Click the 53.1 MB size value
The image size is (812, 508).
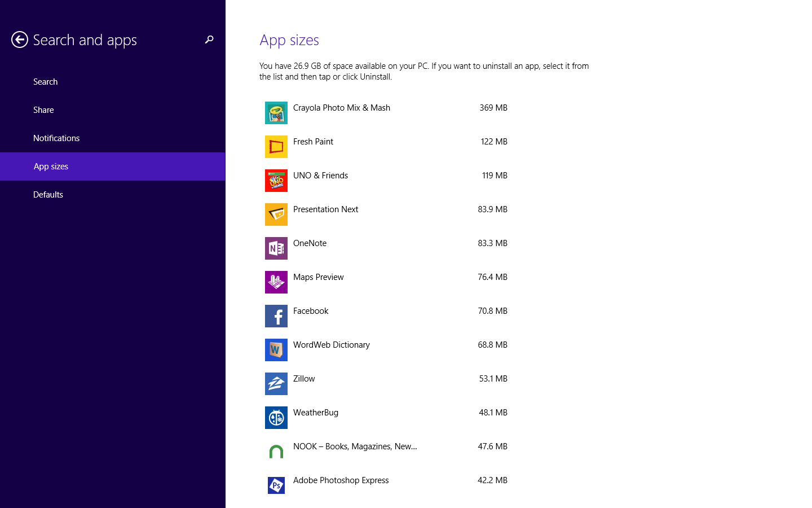click(493, 379)
